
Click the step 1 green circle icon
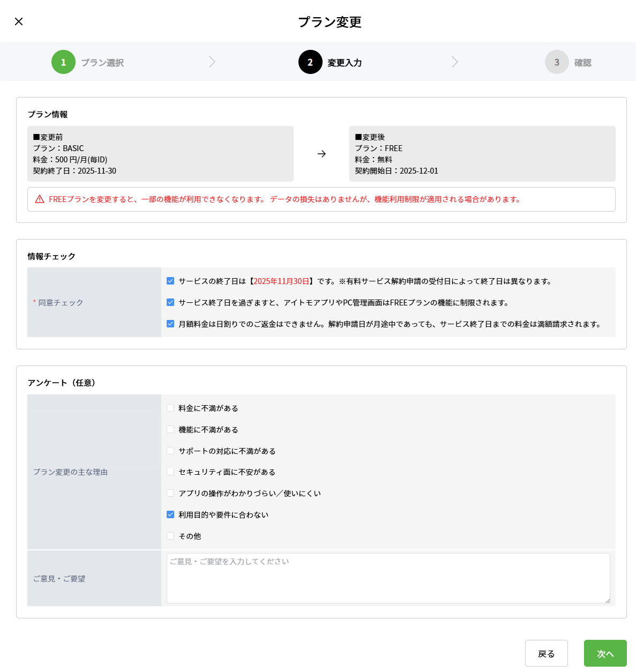63,62
